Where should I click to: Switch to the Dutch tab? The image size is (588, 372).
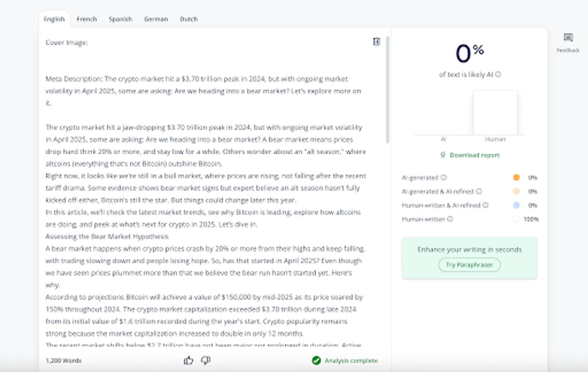(189, 19)
